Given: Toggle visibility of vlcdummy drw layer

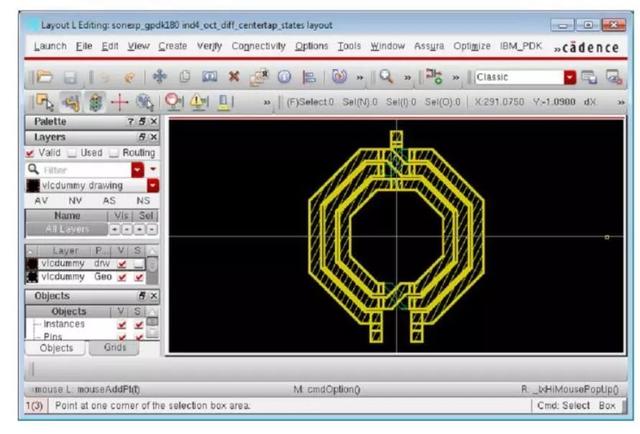Looking at the screenshot, I should [x=122, y=264].
